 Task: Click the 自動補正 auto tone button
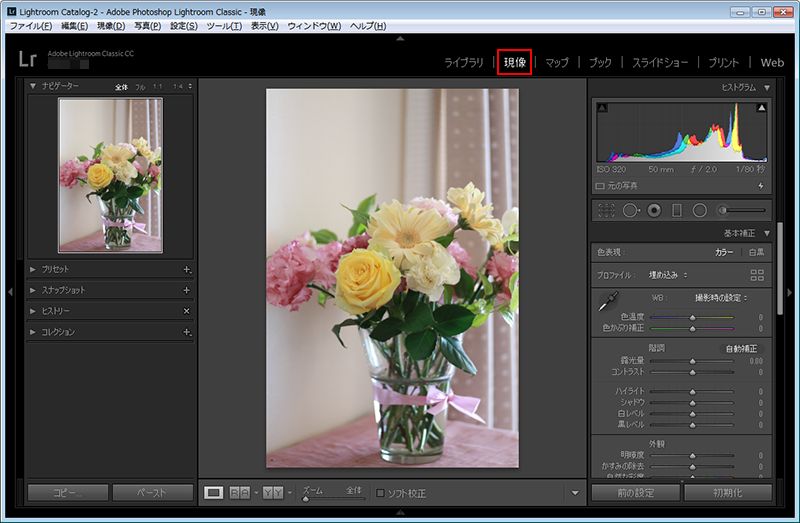(741, 348)
